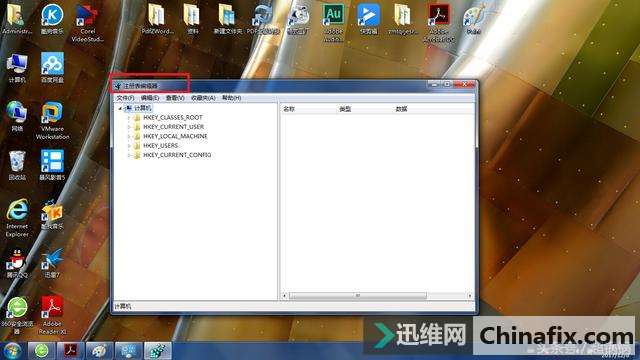This screenshot has height=360, width=640.
Task: Open the 计算机 desktop icon
Action: tap(17, 68)
